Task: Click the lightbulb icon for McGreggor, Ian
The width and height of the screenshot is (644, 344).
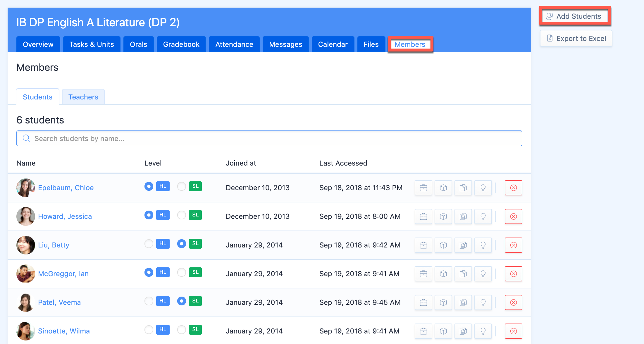Action: tap(483, 274)
